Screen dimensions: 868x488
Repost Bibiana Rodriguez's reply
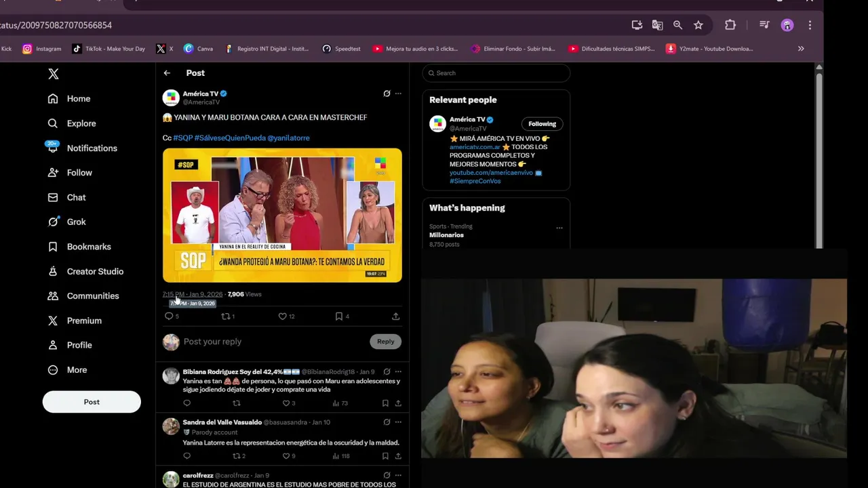[237, 403]
